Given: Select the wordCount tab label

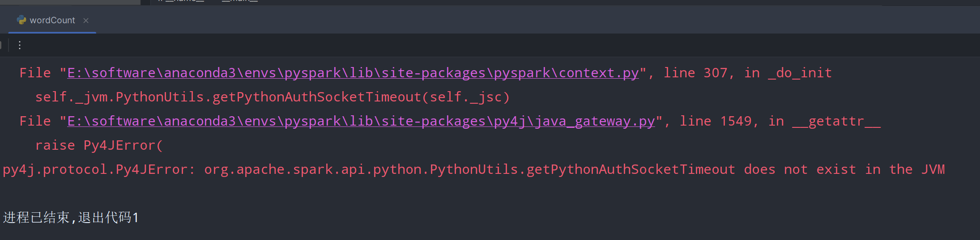Looking at the screenshot, I should pos(52,21).
